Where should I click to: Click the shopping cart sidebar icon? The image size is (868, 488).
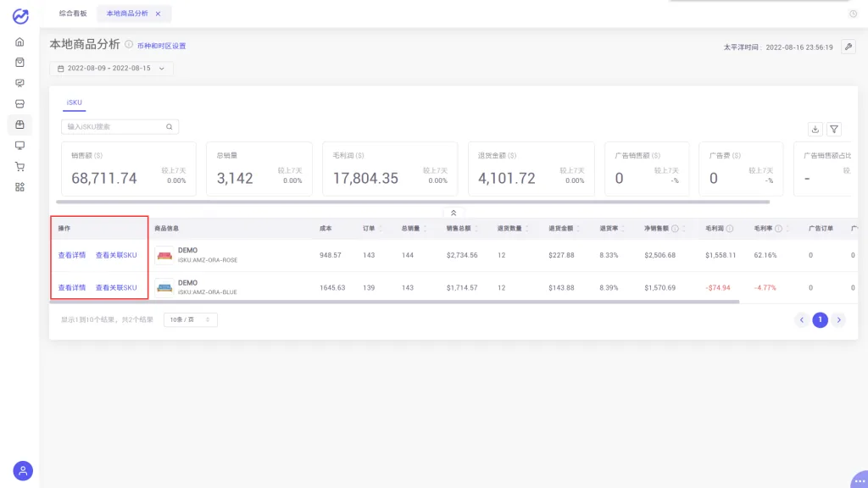20,167
